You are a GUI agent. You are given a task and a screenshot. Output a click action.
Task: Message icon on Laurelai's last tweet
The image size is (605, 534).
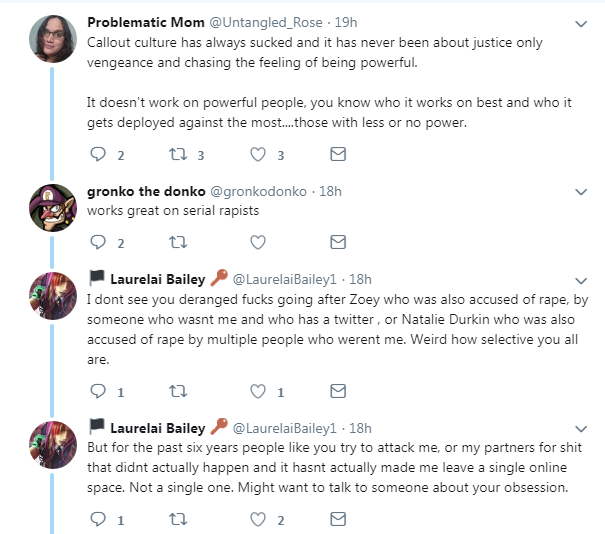tap(338, 519)
